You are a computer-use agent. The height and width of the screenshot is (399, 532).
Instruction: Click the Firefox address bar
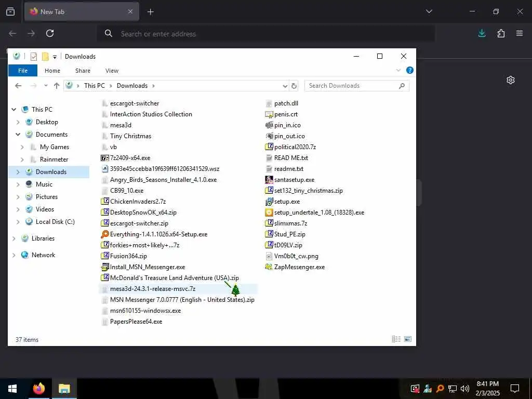pyautogui.click(x=265, y=34)
